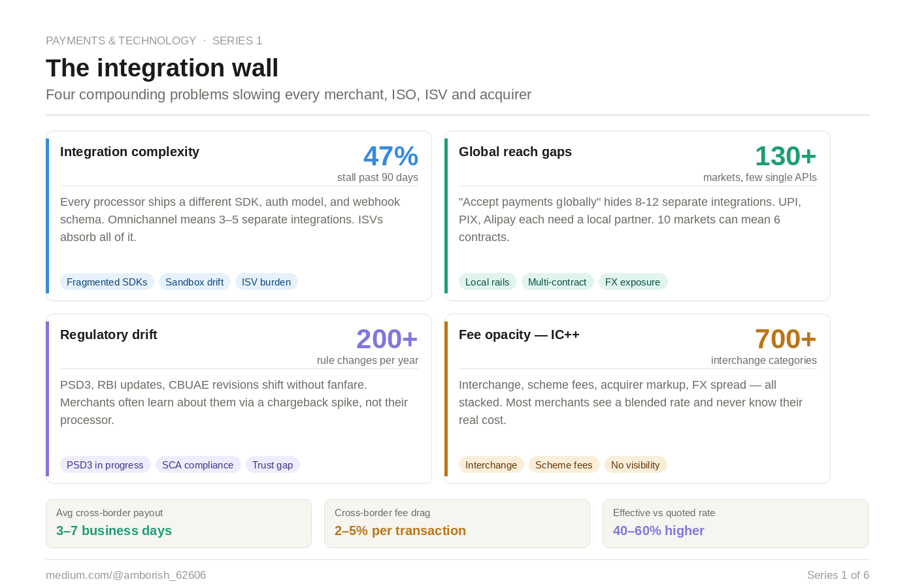Click the Trust gap pill
The image size is (915, 588).
[x=273, y=465]
